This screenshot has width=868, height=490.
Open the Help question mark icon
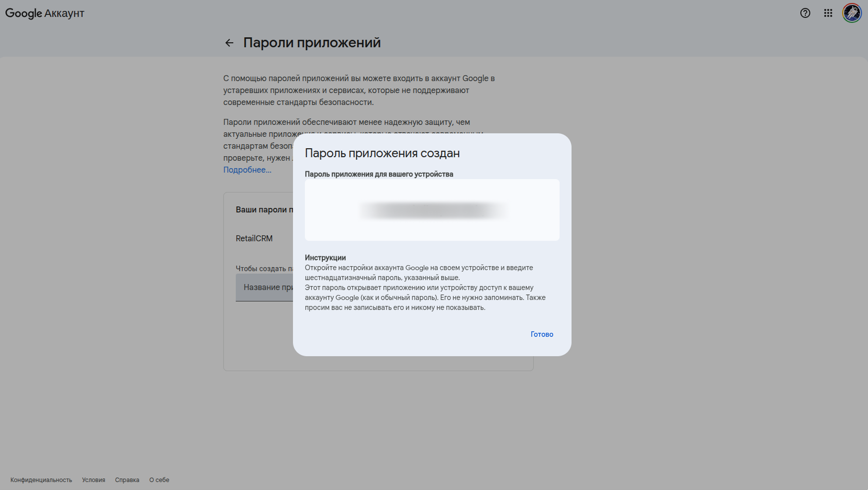click(x=805, y=13)
